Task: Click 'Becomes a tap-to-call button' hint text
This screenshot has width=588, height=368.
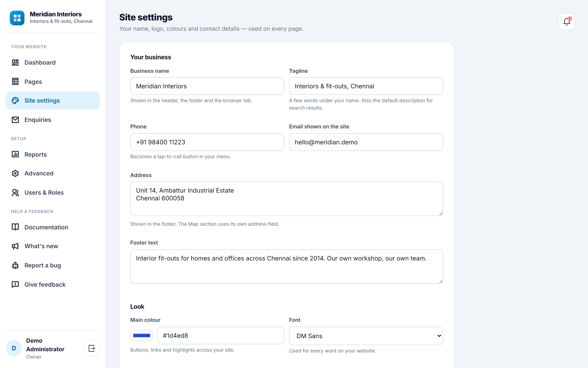Action: pos(180,156)
